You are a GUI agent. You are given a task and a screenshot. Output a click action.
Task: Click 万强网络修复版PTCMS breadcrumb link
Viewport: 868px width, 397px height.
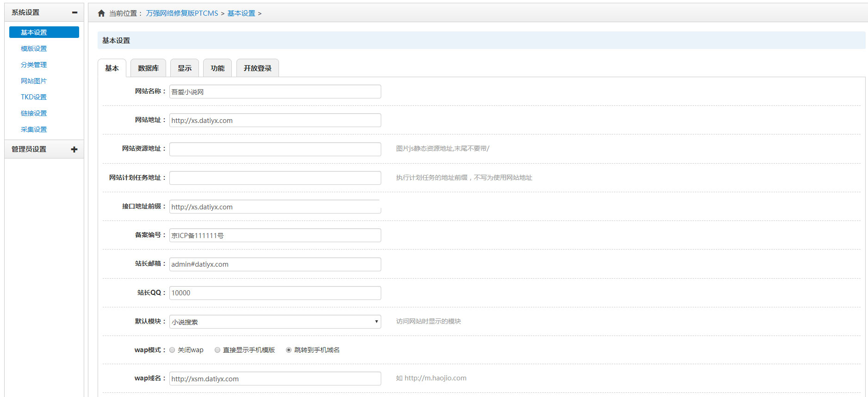pos(182,13)
